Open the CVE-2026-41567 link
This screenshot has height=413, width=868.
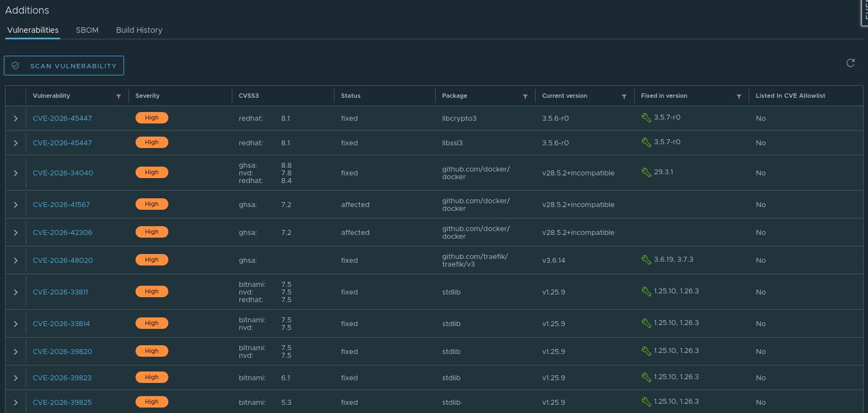(x=61, y=204)
